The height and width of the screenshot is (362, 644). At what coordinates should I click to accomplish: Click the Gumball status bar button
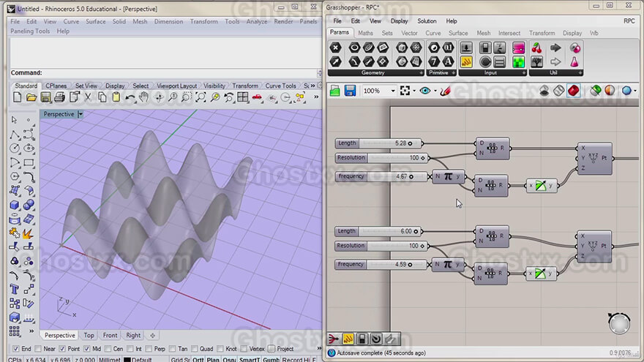click(271, 359)
